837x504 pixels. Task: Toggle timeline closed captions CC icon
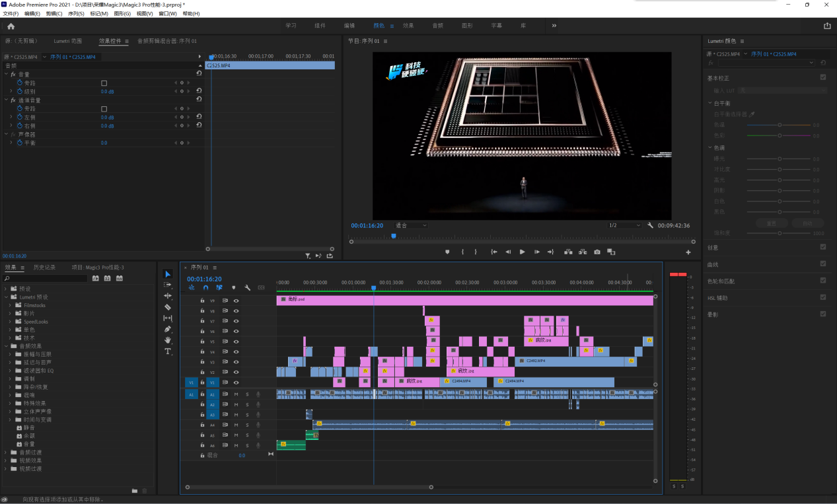pyautogui.click(x=261, y=287)
